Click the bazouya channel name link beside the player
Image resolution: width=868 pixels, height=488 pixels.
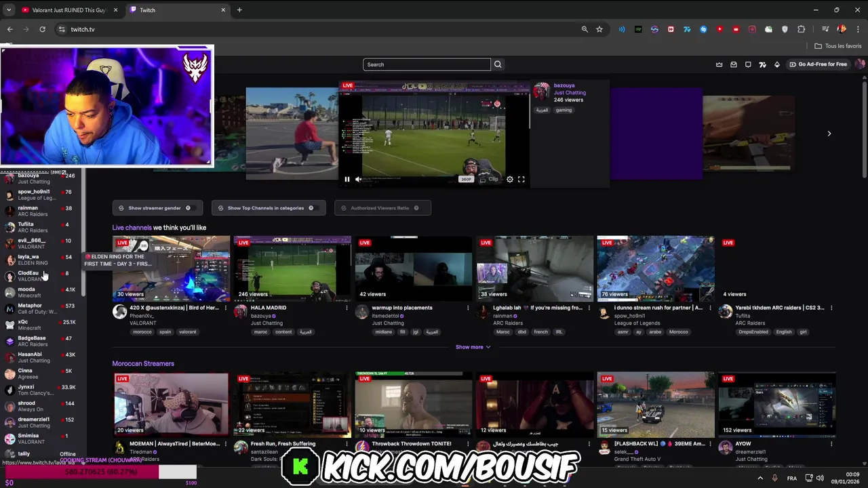tap(564, 85)
